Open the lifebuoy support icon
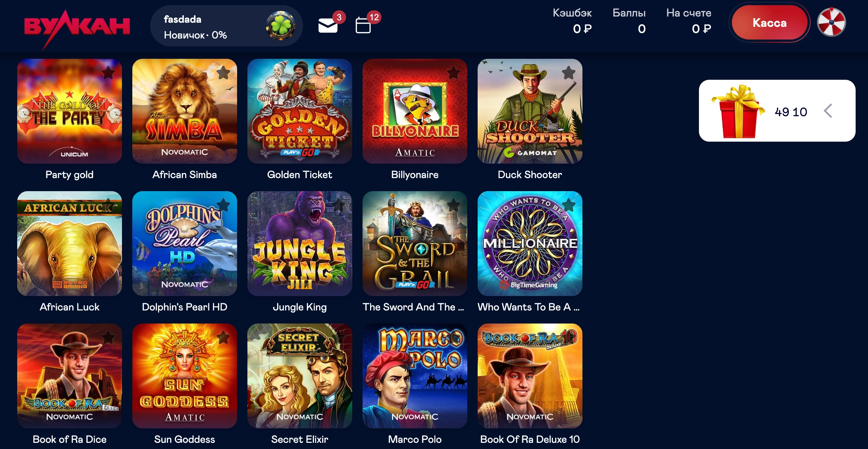868x449 pixels. pos(832,22)
